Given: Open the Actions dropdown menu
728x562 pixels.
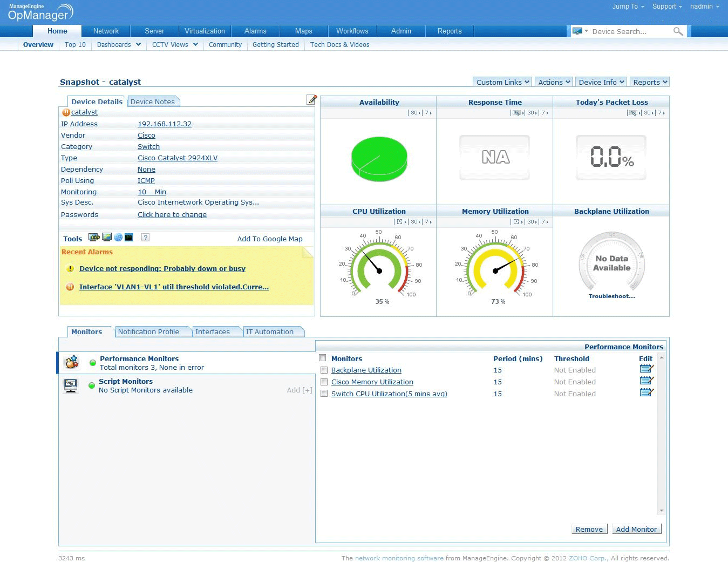Looking at the screenshot, I should tap(554, 82).
